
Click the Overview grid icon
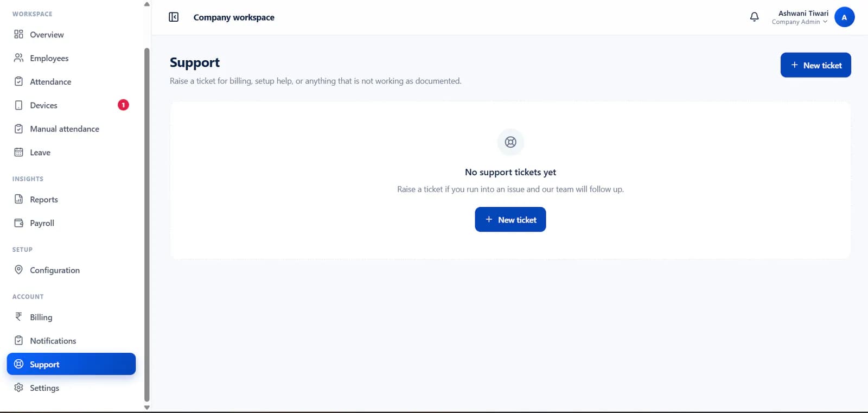tap(18, 34)
